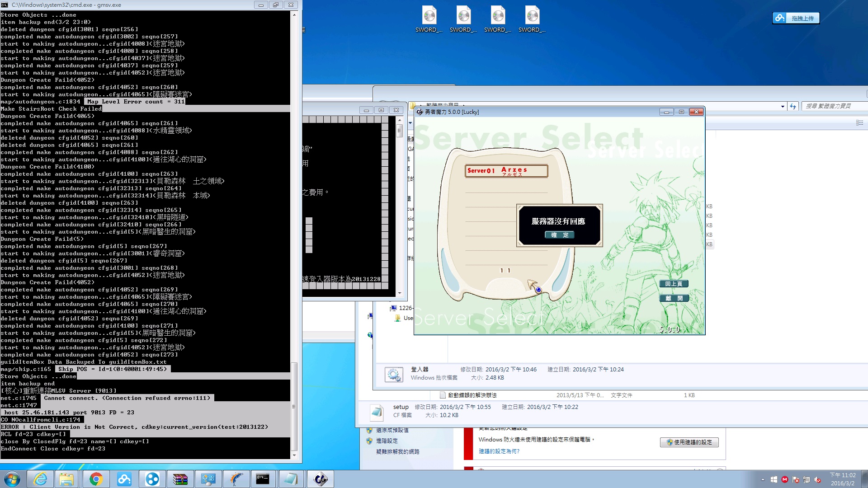Click scroll down arrow in second console window

pyautogui.click(x=399, y=293)
